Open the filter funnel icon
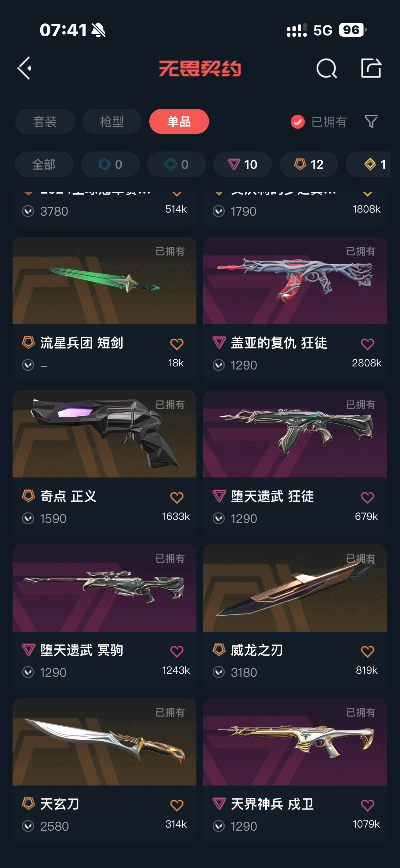 click(x=371, y=121)
